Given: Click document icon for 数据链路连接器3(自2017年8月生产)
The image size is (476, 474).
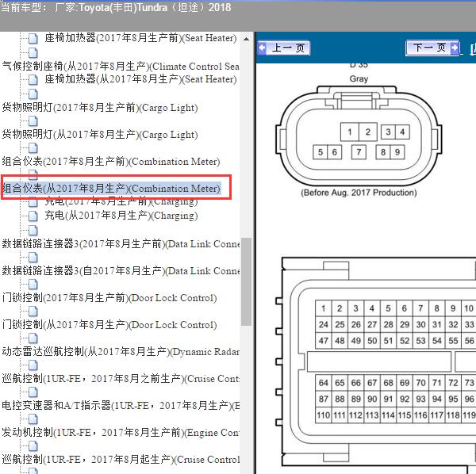Looking at the screenshot, I should [33, 258].
